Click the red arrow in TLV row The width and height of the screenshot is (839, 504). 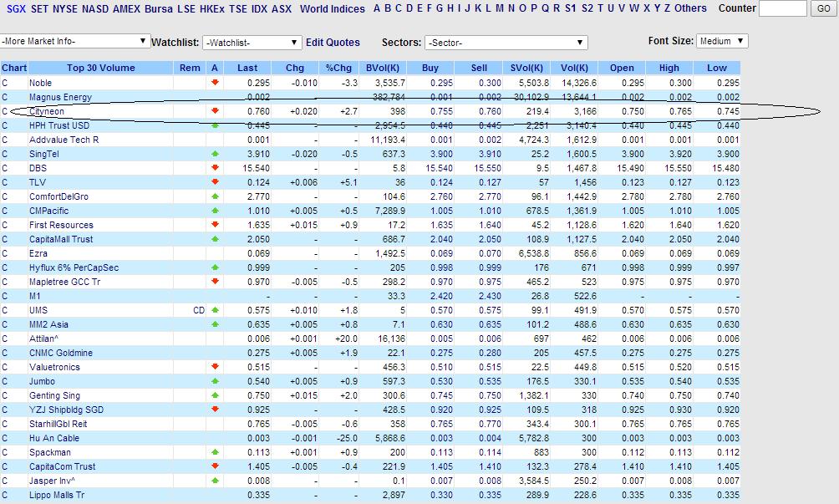pyautogui.click(x=215, y=182)
